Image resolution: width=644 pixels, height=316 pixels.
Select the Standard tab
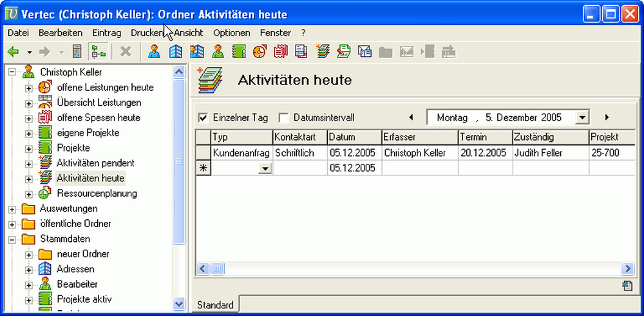coord(215,305)
